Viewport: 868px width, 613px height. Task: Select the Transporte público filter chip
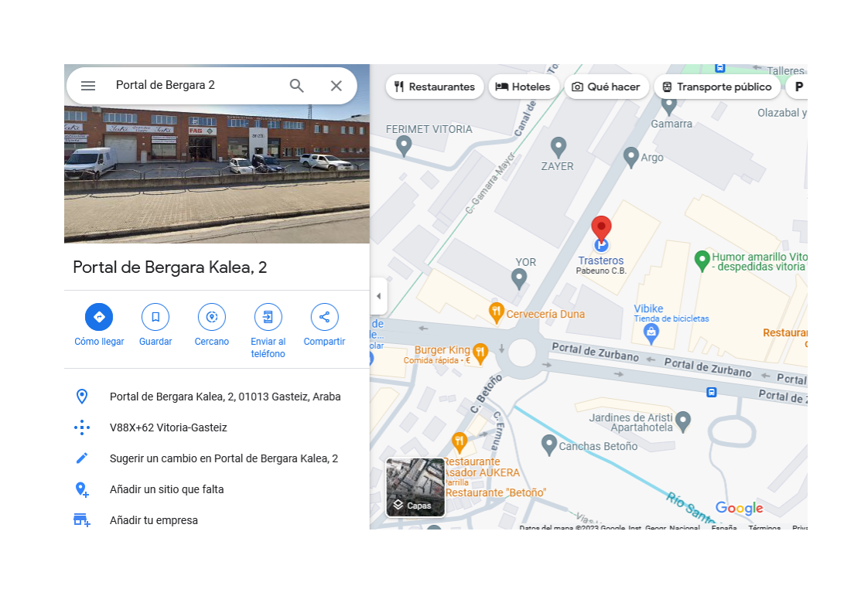tap(717, 87)
